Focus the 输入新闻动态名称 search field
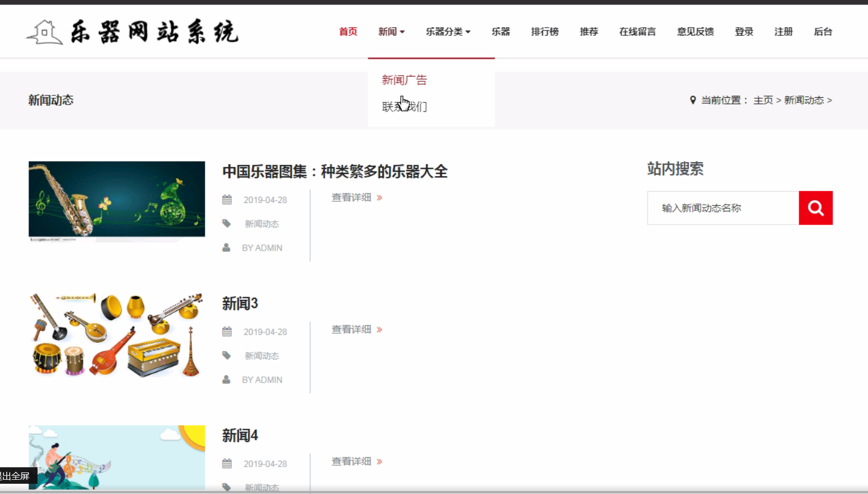 click(723, 208)
